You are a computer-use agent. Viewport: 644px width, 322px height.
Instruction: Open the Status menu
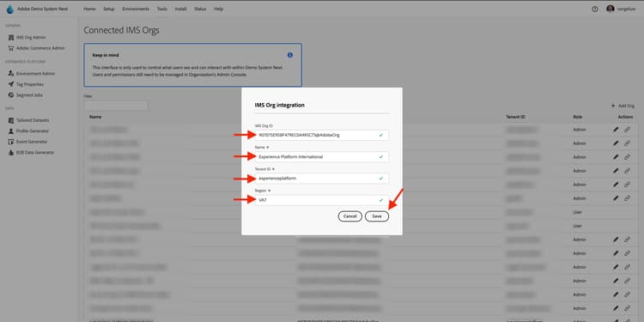pos(200,9)
